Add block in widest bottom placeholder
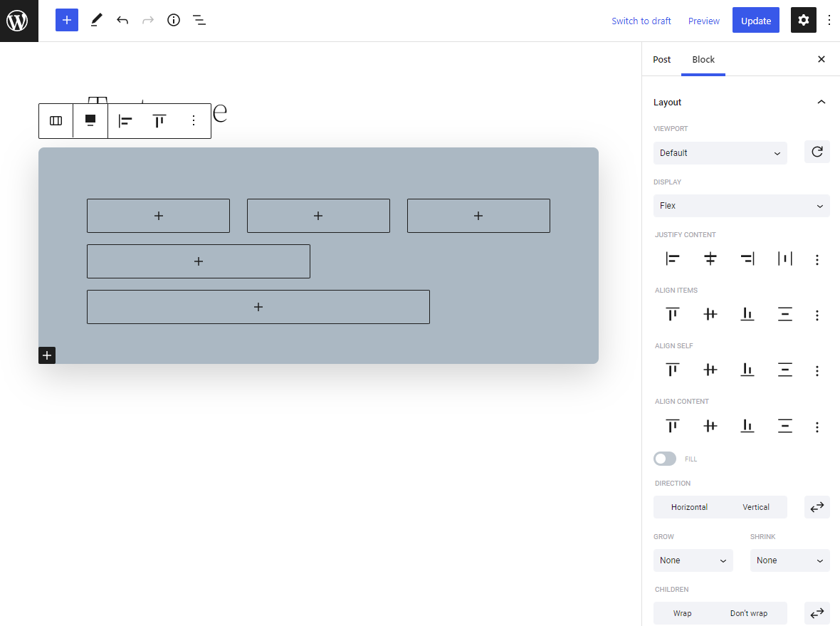The image size is (840, 626). click(258, 307)
